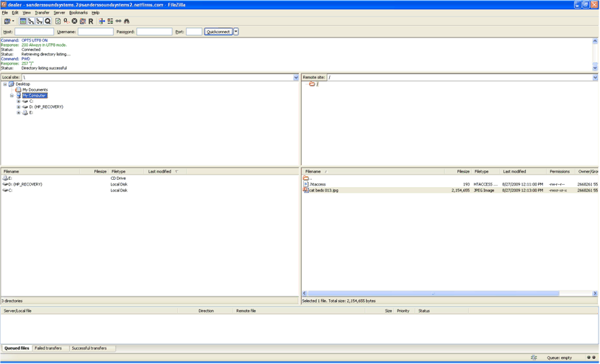Click 'Queue: empty' status text
The image size is (600, 364).
point(560,358)
